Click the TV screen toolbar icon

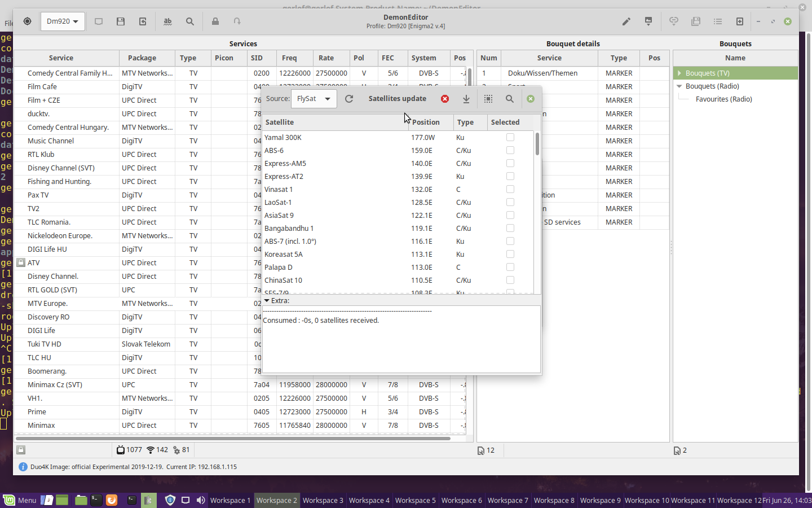click(x=99, y=21)
